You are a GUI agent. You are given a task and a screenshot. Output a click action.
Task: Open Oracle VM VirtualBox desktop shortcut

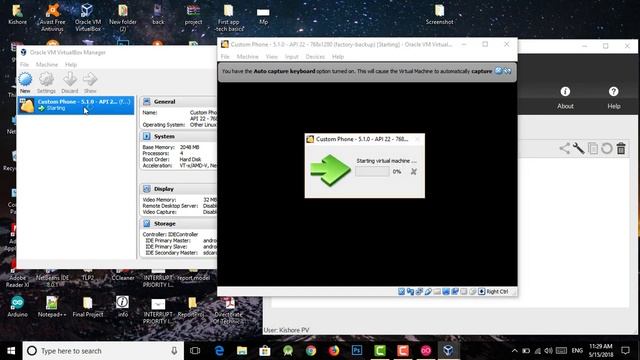point(87,18)
